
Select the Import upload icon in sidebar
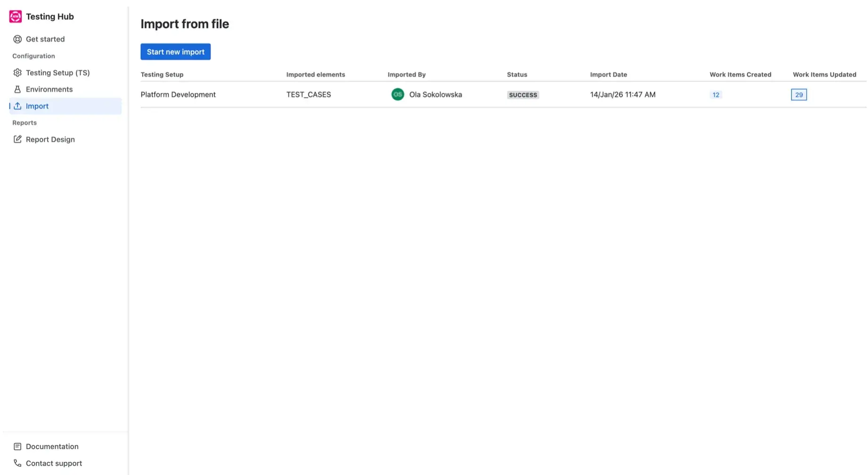click(x=17, y=106)
